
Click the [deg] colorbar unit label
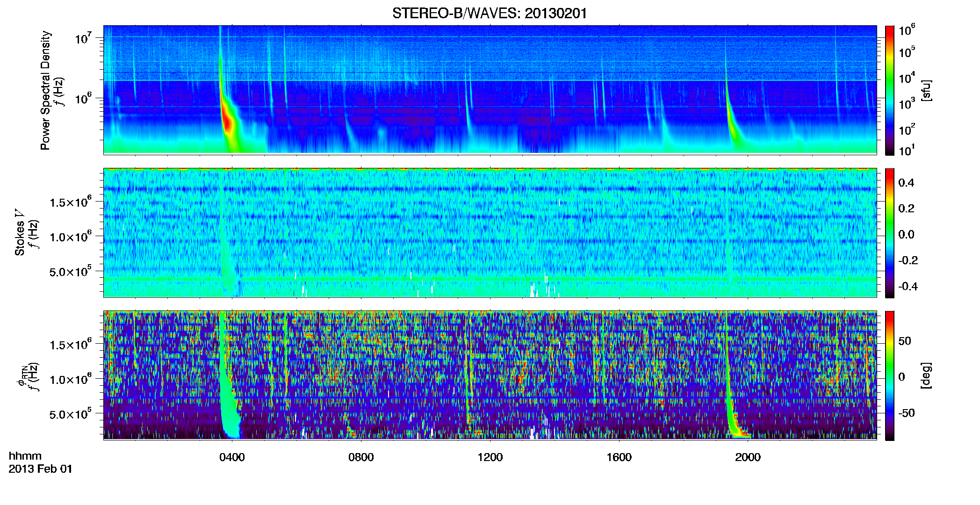click(926, 375)
